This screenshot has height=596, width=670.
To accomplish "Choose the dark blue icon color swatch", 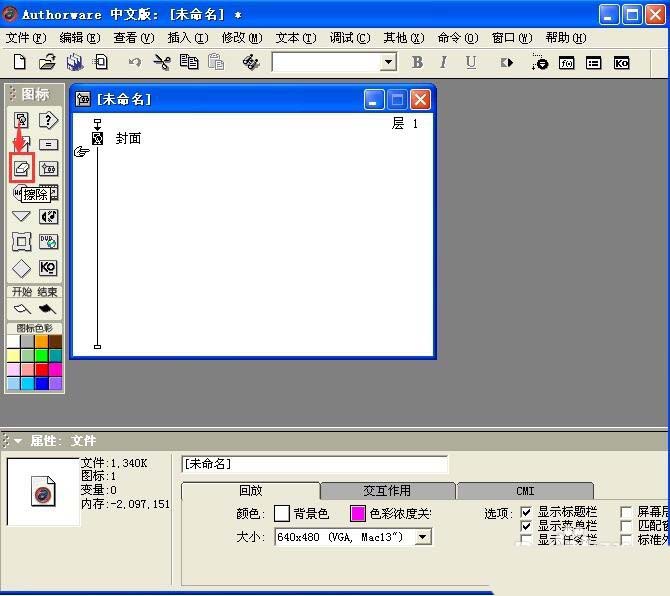I will click(41, 384).
